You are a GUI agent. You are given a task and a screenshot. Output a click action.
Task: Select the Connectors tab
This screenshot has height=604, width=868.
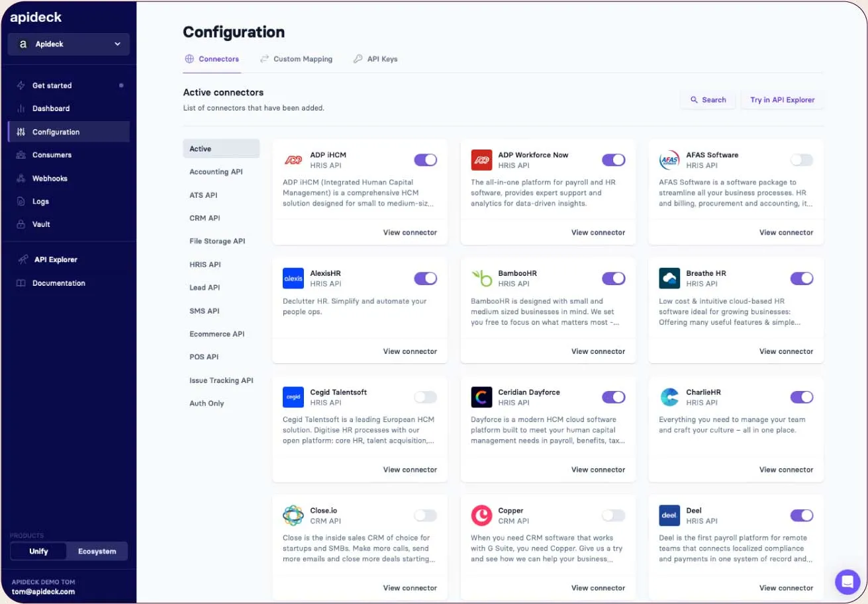click(212, 59)
